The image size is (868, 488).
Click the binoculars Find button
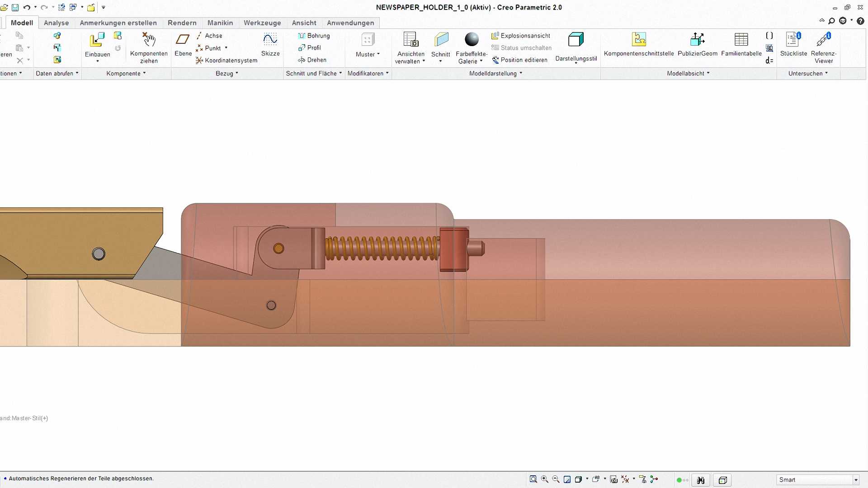click(x=701, y=480)
